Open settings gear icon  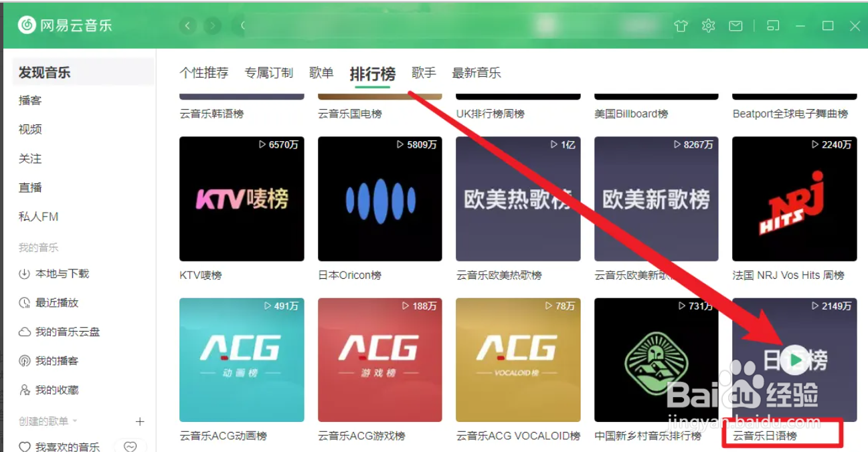(x=709, y=26)
